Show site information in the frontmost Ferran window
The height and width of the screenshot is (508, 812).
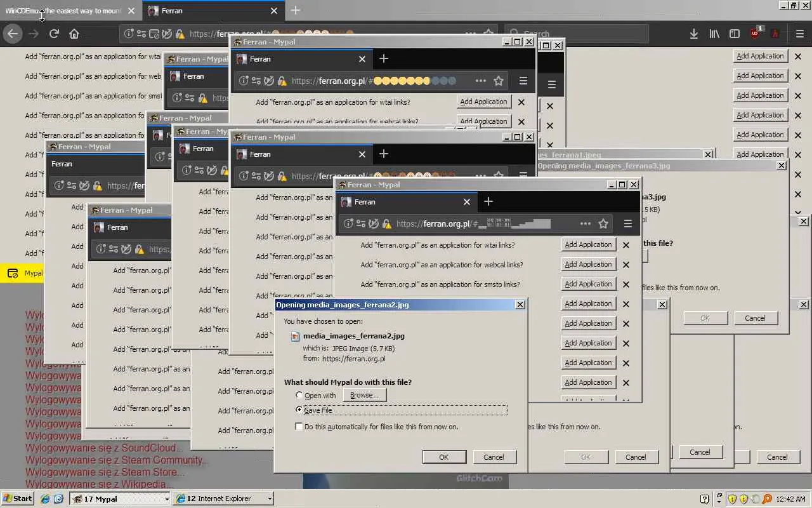point(348,224)
